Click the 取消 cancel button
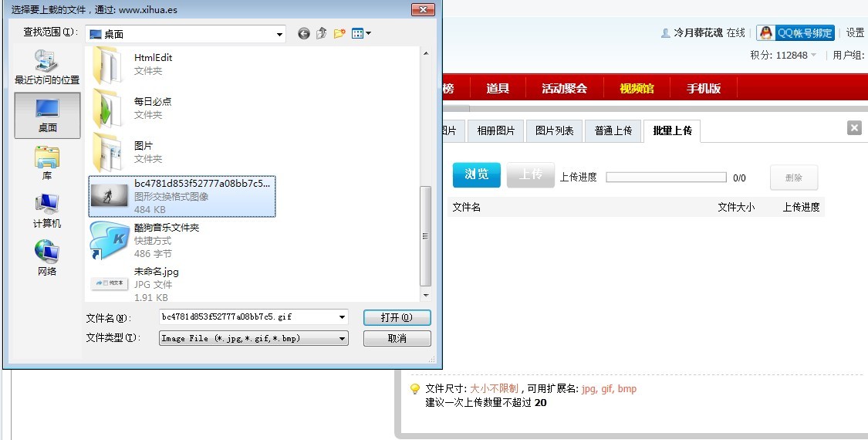868x440 pixels. [x=397, y=338]
